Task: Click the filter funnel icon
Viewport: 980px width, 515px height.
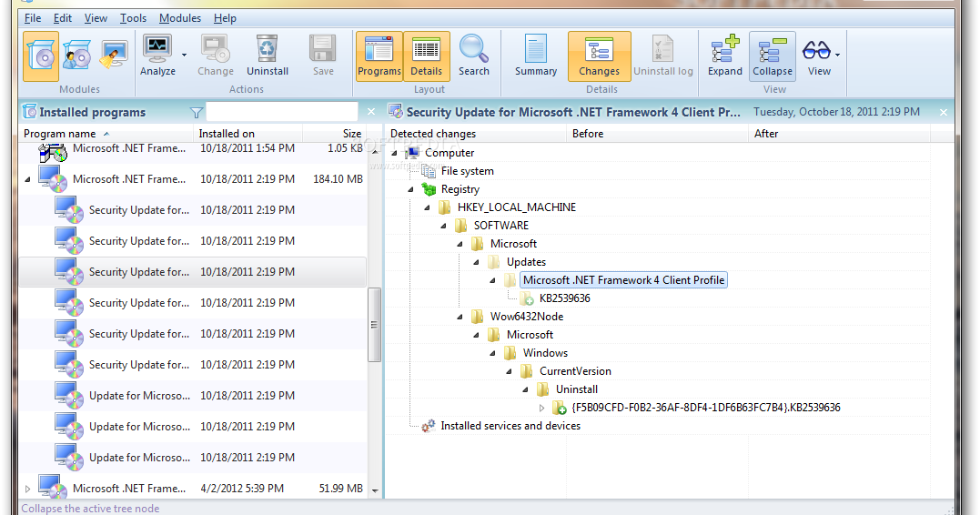Action: point(197,113)
